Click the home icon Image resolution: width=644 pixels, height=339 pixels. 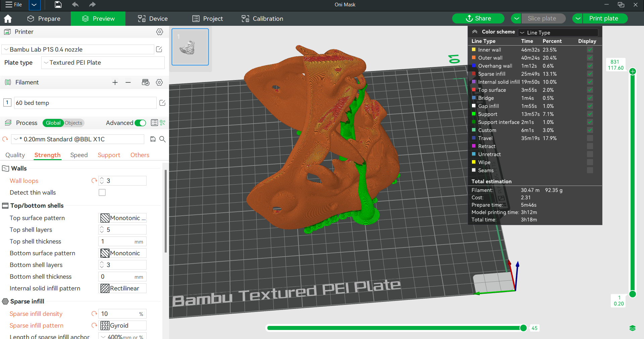point(8,19)
